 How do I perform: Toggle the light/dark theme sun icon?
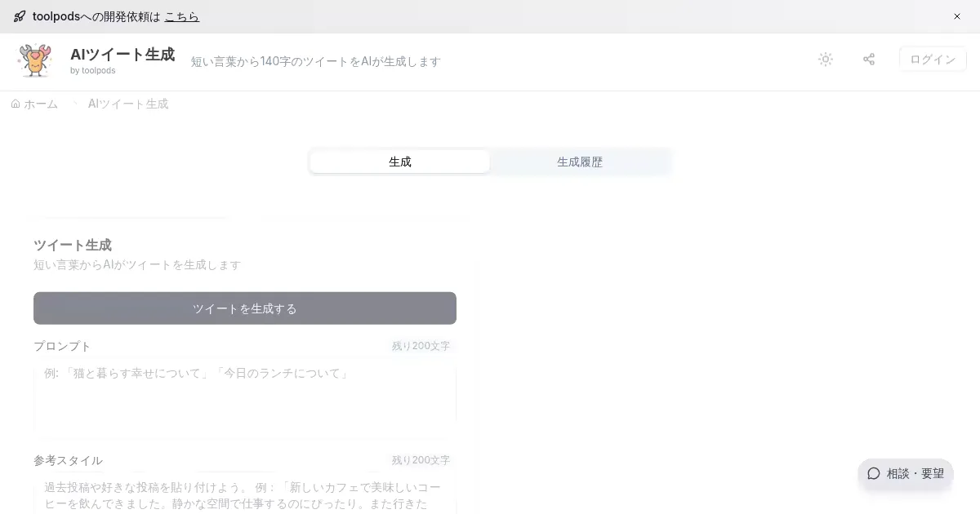click(x=826, y=60)
